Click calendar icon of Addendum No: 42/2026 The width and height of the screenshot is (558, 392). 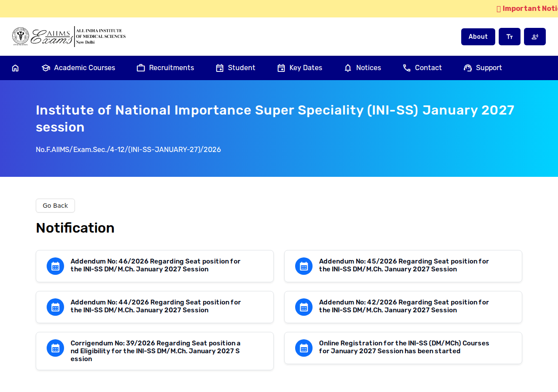click(x=304, y=307)
